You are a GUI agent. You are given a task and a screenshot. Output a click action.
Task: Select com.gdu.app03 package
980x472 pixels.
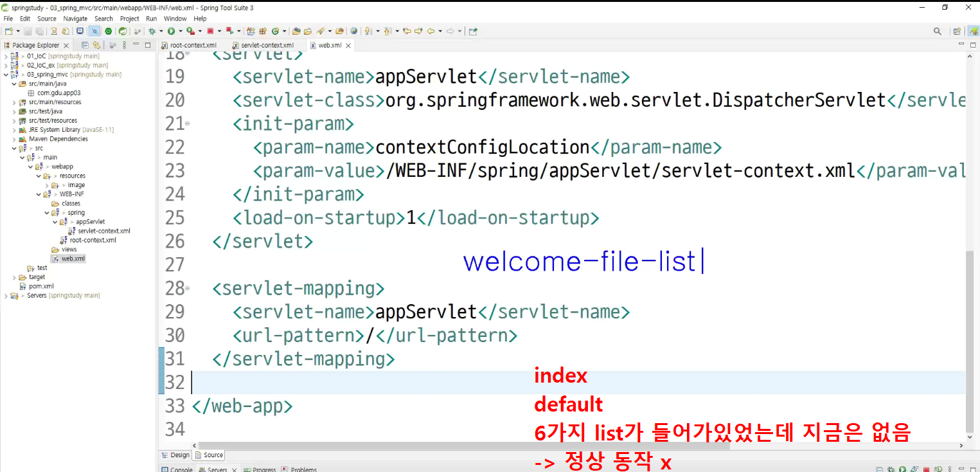(x=55, y=93)
